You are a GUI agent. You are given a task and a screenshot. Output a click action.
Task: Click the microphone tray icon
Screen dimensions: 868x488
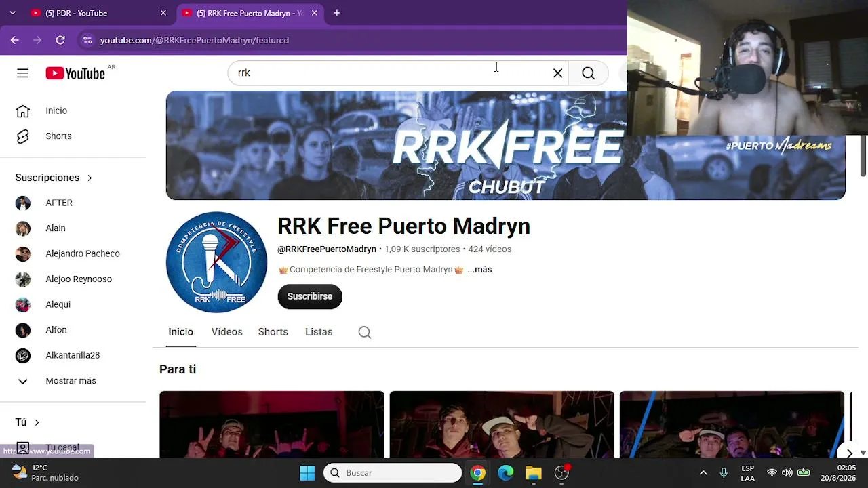point(724,473)
